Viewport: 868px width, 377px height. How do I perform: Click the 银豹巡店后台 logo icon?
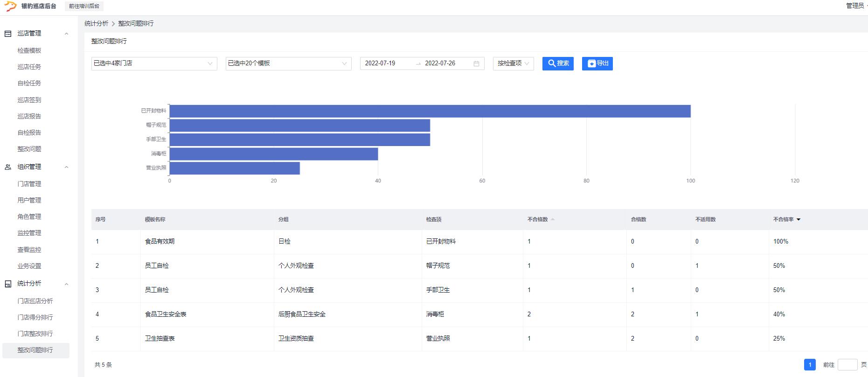[x=10, y=6]
